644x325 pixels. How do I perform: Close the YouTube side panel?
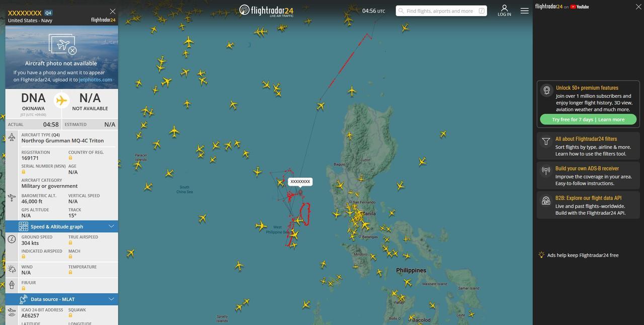638,7
